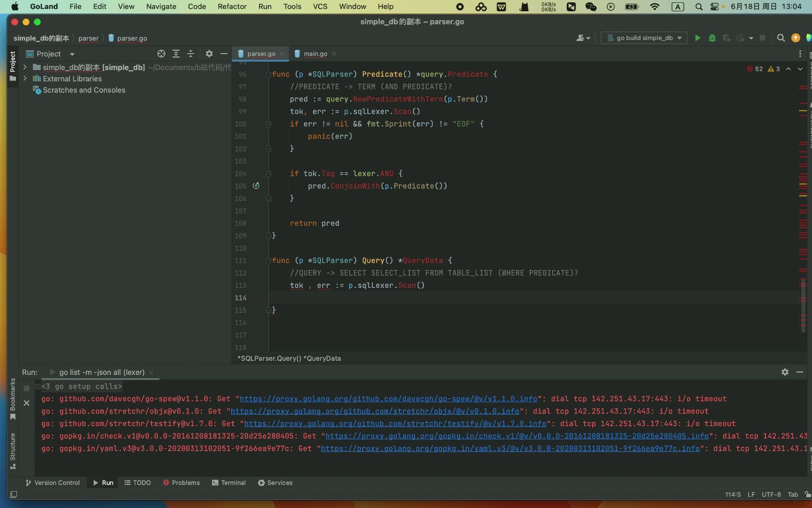This screenshot has width=812, height=508.
Task: Open the Refactor menu
Action: [x=232, y=7]
